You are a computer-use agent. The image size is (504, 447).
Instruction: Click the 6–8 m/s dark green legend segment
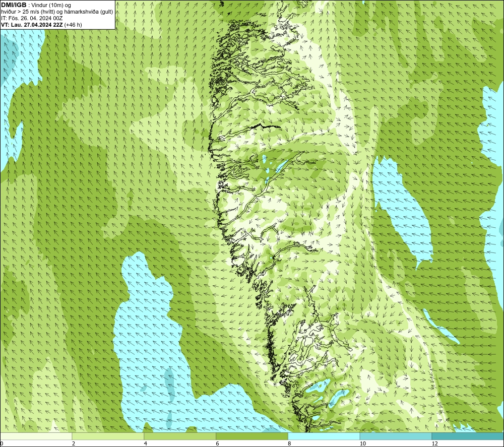252,436
